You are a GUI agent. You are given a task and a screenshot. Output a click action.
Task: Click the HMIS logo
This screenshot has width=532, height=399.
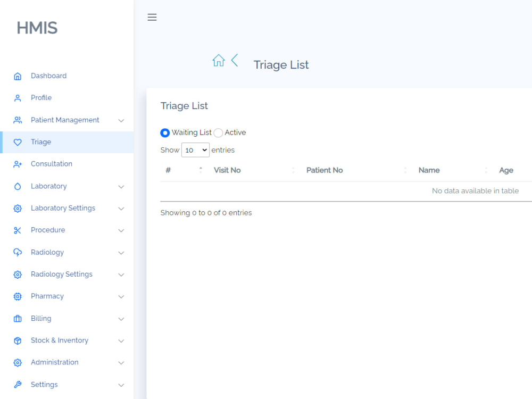tap(37, 28)
